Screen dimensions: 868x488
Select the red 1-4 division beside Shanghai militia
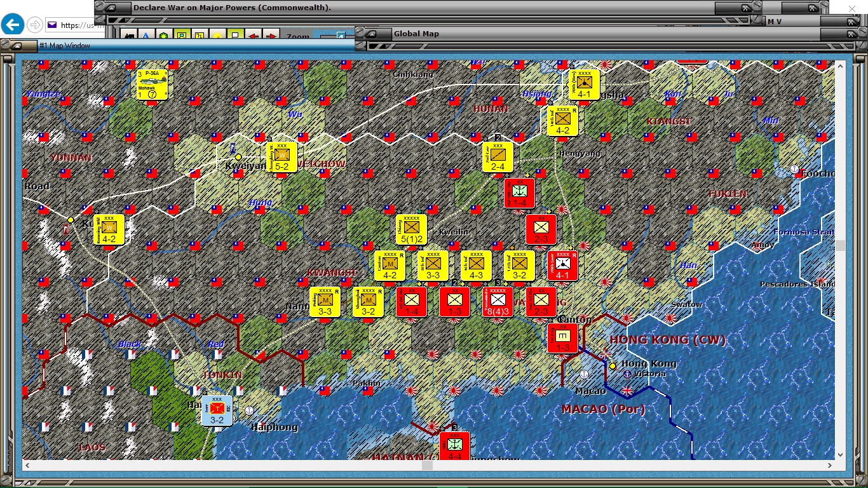pyautogui.click(x=412, y=302)
